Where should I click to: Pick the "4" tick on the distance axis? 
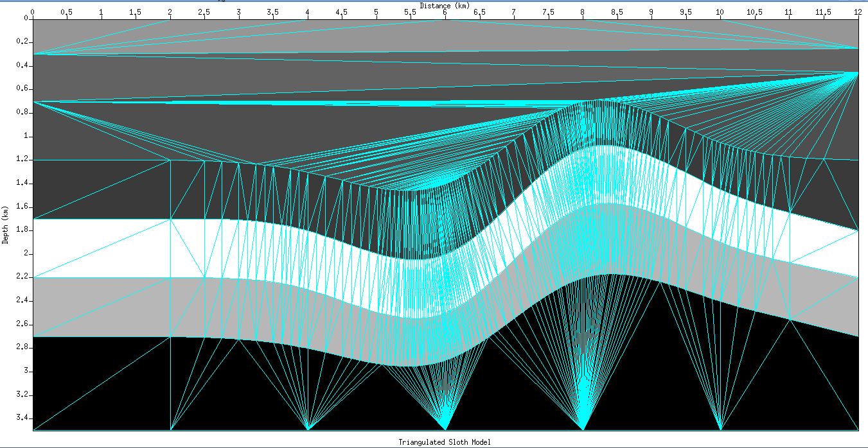pos(308,12)
